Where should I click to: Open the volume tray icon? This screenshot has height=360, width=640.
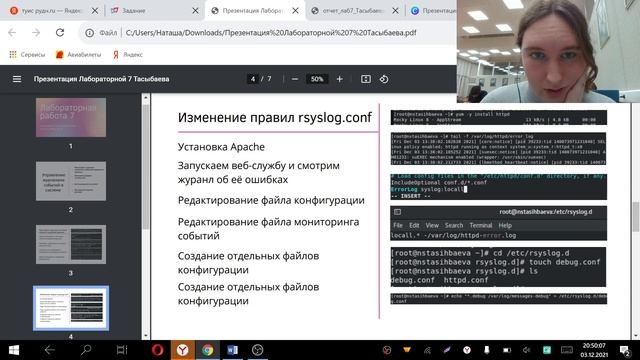[x=527, y=350]
